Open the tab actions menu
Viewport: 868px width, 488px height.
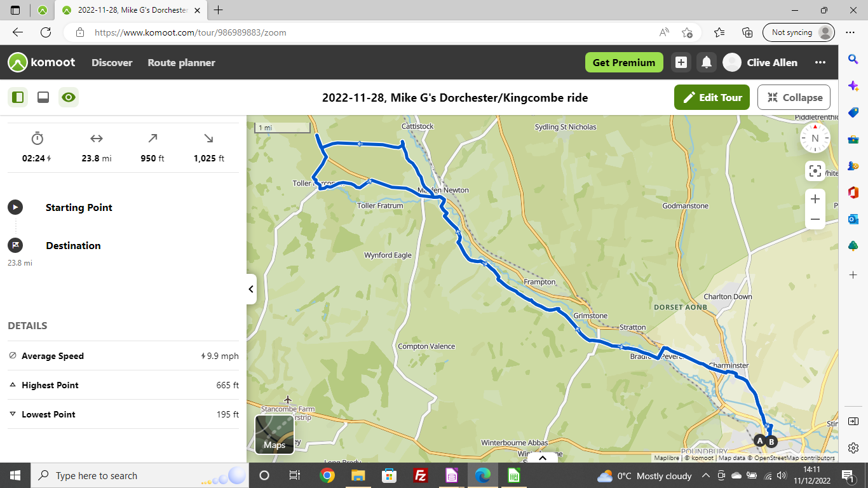point(15,10)
